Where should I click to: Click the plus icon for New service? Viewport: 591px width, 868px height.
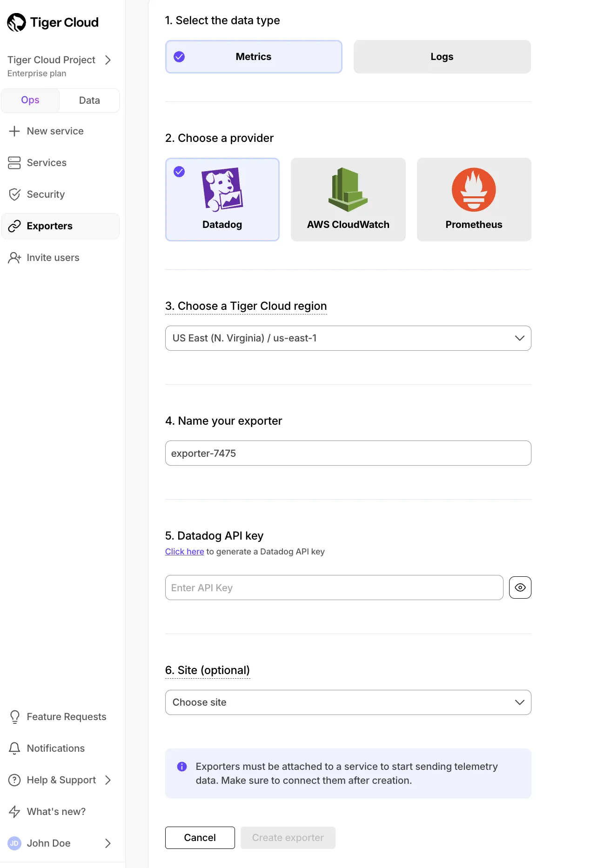click(x=14, y=131)
